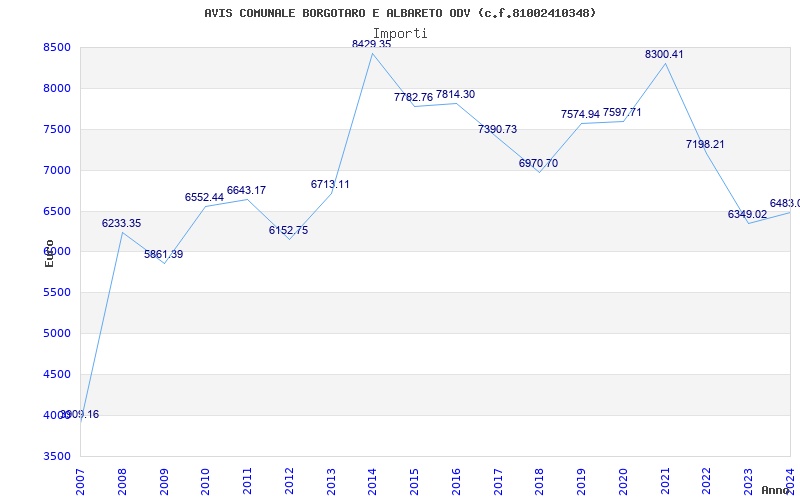Click the 5861.39 value label

tap(163, 254)
